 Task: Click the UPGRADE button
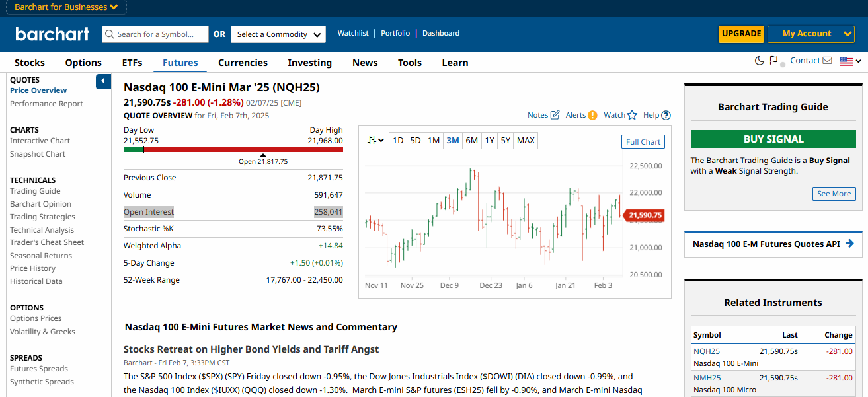pyautogui.click(x=741, y=34)
